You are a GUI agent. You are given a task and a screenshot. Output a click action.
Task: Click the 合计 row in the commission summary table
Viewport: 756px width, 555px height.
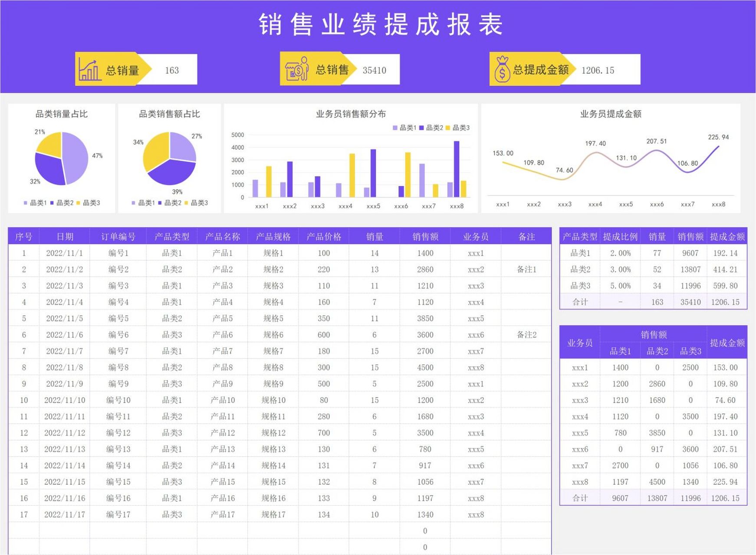tap(581, 302)
